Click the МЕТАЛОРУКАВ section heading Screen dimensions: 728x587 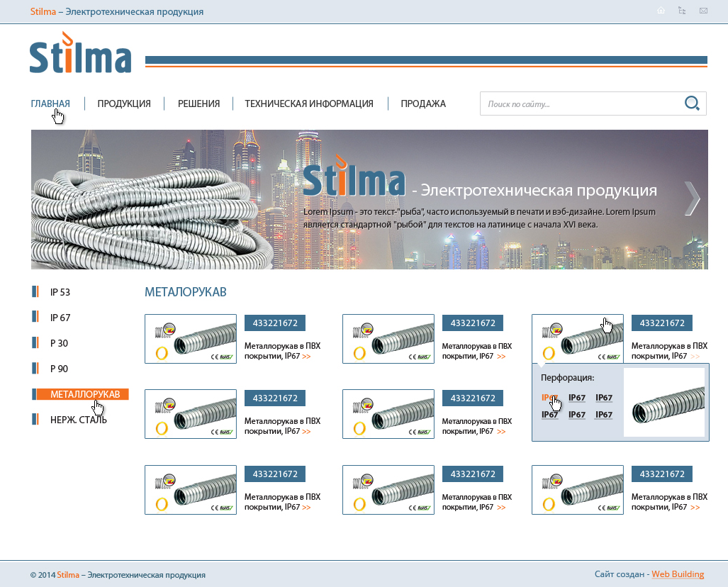coord(186,292)
